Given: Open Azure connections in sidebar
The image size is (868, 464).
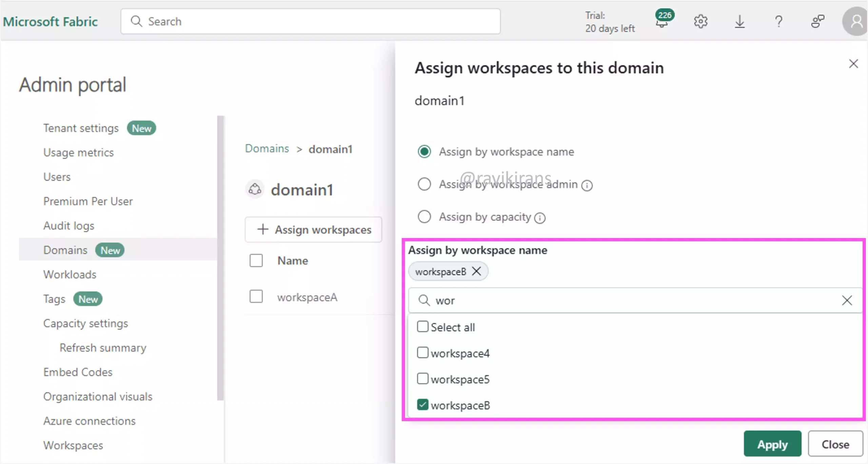Looking at the screenshot, I should click(x=89, y=421).
